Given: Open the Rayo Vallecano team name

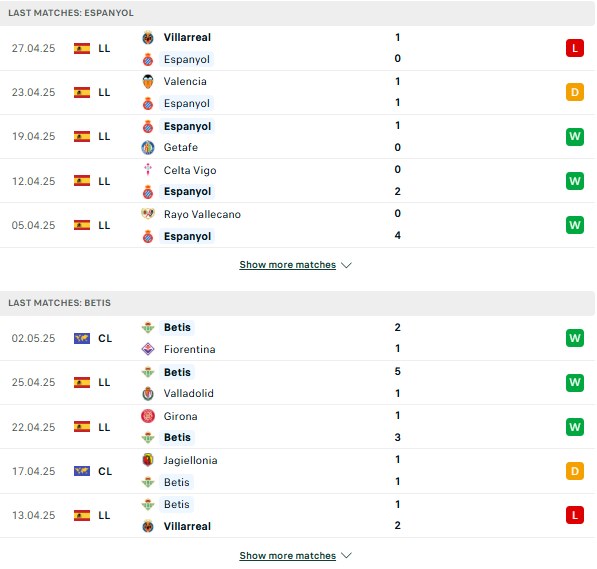Looking at the screenshot, I should click(x=202, y=214).
